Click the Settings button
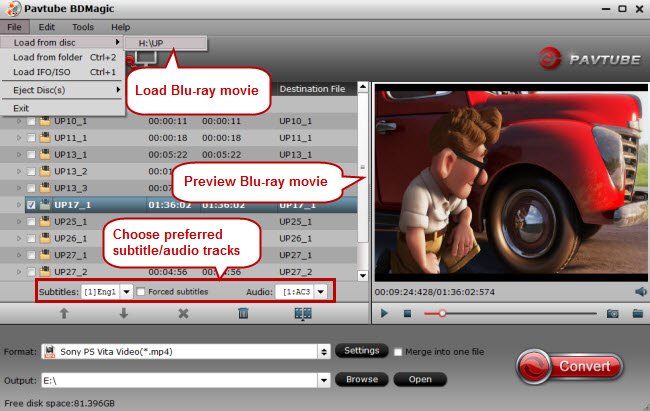The height and width of the screenshot is (411, 650). [x=361, y=351]
